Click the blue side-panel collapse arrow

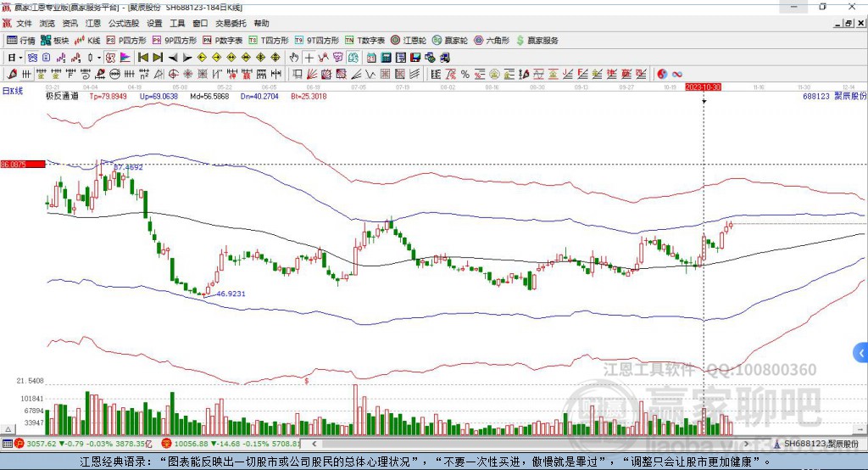[861, 353]
